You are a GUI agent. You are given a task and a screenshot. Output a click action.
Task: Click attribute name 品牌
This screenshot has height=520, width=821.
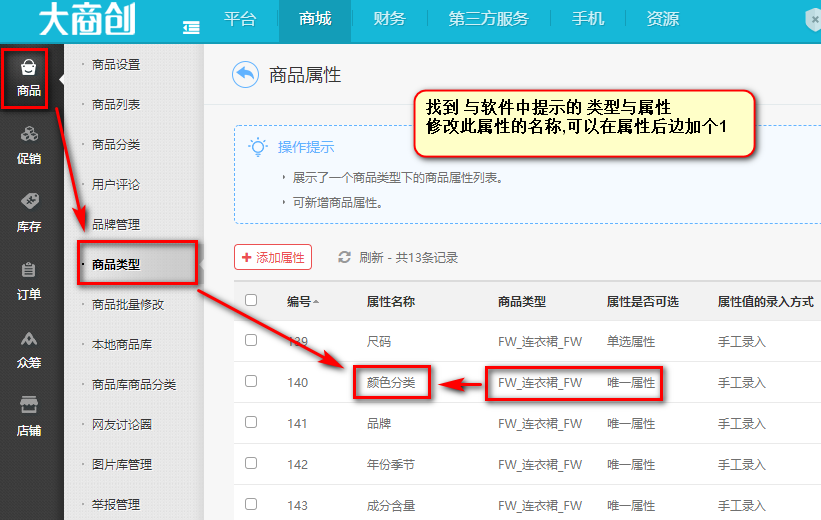[379, 424]
